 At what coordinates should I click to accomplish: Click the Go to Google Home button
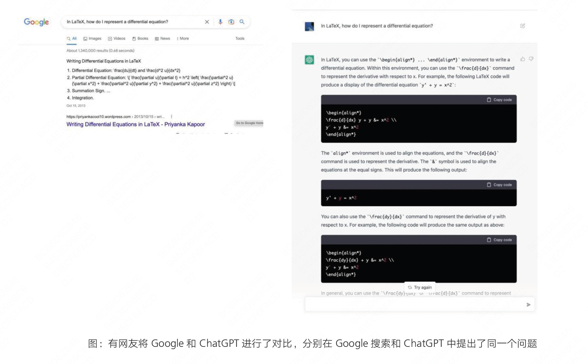tap(249, 123)
